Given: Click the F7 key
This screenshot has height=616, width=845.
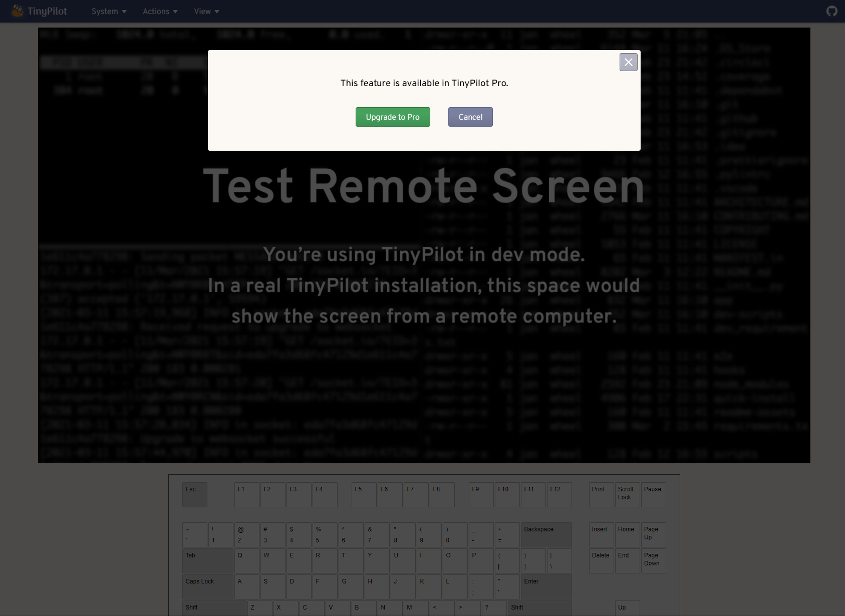Looking at the screenshot, I should [x=416, y=495].
